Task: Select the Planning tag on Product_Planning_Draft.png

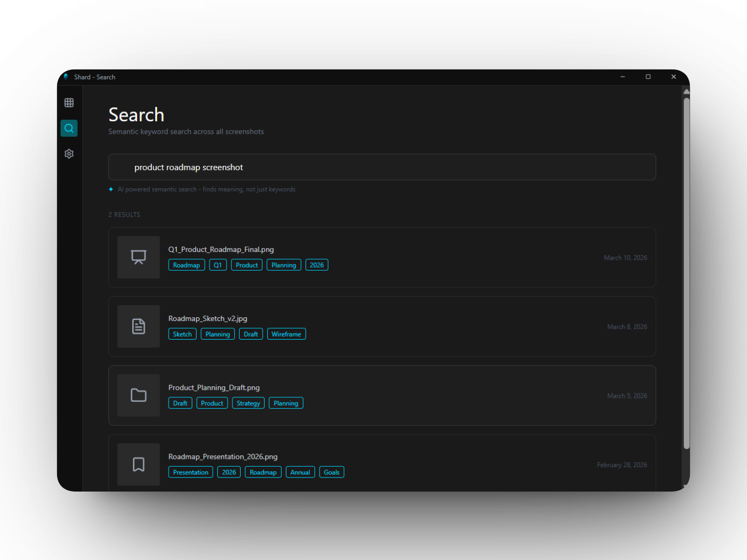Action: (x=286, y=403)
